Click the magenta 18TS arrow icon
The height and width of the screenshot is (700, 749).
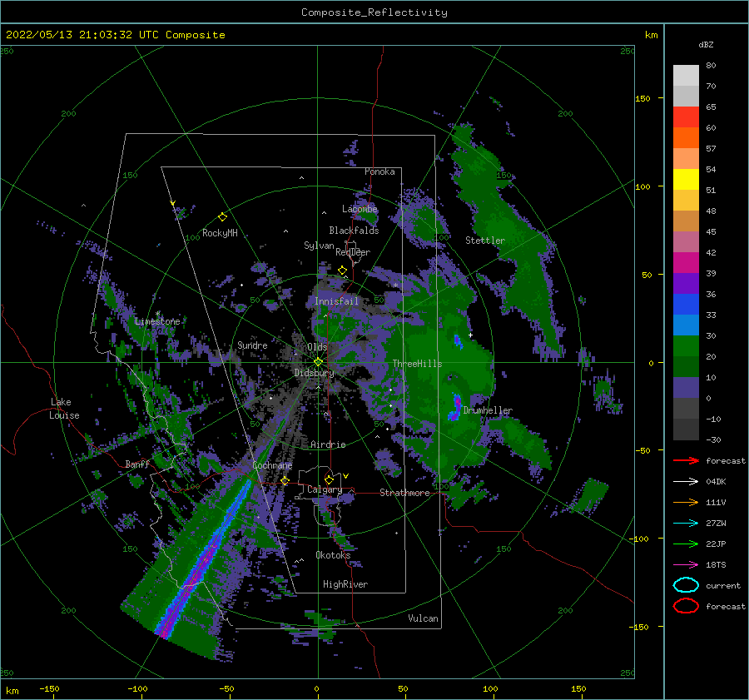point(686,565)
